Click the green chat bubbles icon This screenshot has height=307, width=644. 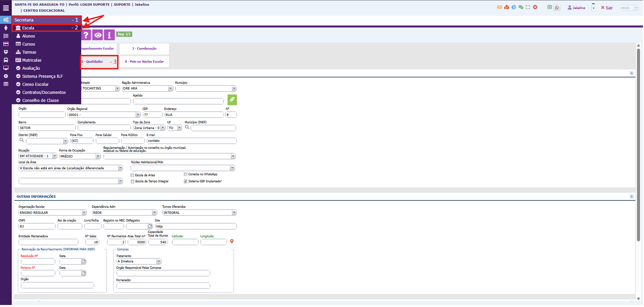[521, 7]
